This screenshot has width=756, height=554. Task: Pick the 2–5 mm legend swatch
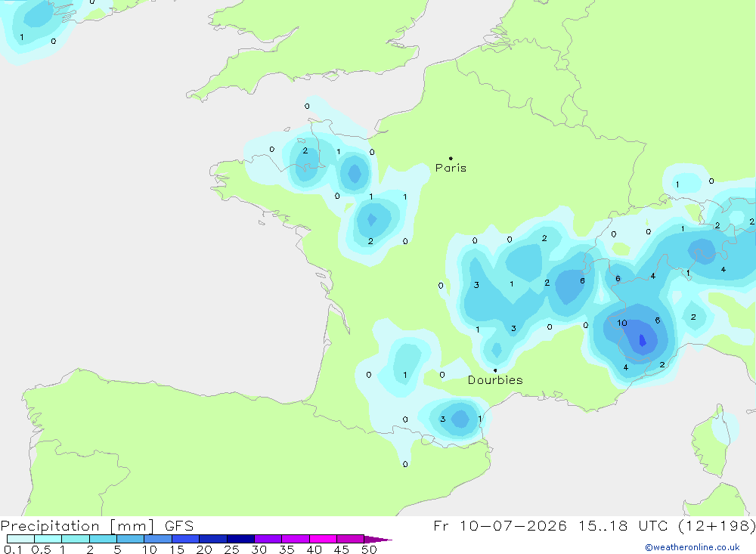(103, 539)
